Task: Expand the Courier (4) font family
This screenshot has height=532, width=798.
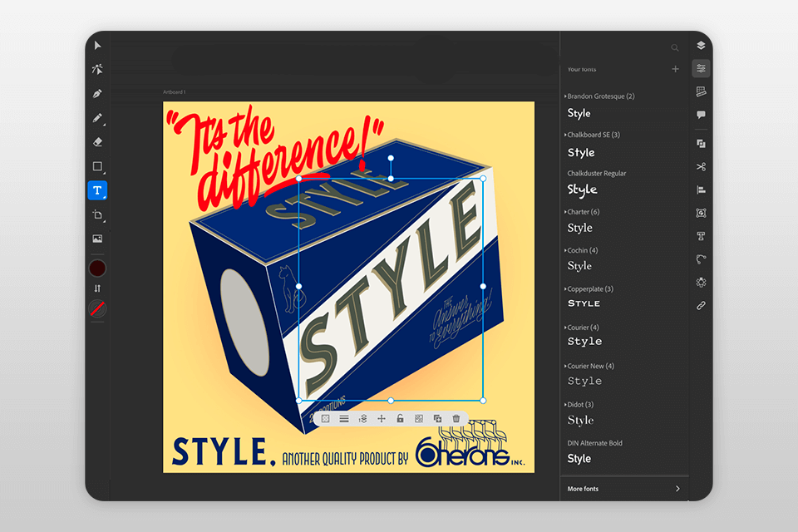Action: click(565, 328)
